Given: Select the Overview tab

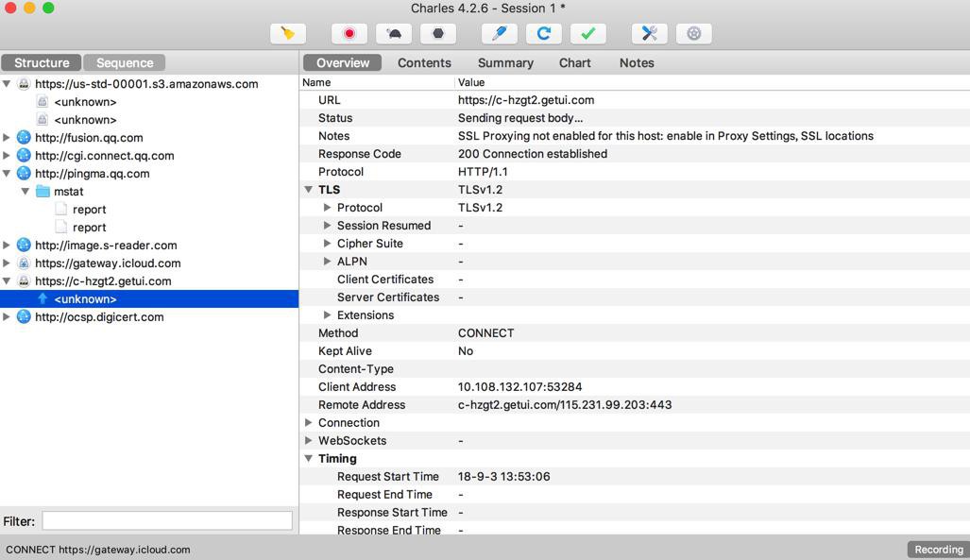Looking at the screenshot, I should (x=342, y=62).
